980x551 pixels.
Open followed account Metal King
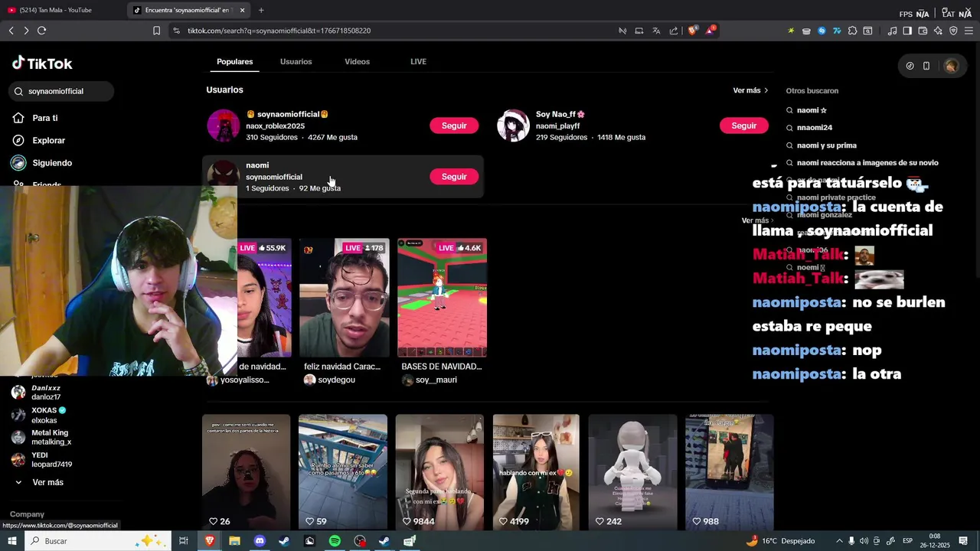[42, 438]
